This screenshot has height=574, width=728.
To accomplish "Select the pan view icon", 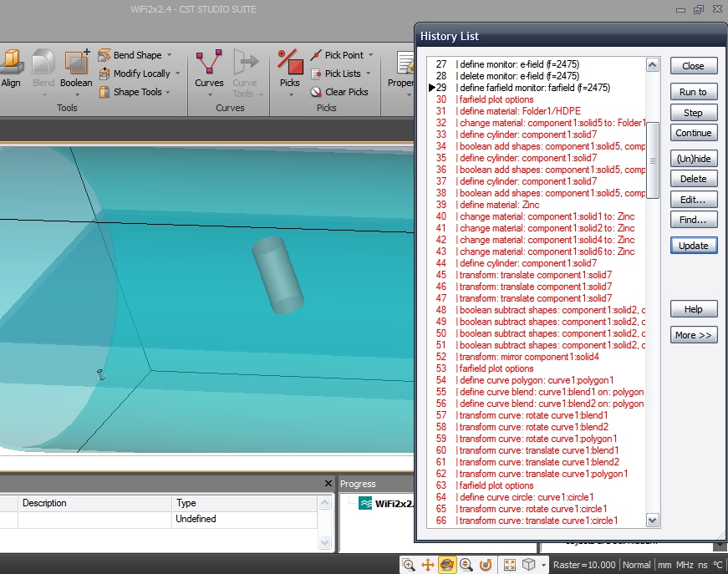I will click(x=428, y=565).
